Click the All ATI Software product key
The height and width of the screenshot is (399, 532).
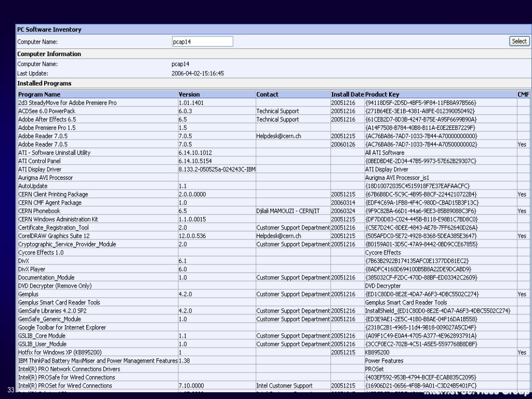pos(385,153)
